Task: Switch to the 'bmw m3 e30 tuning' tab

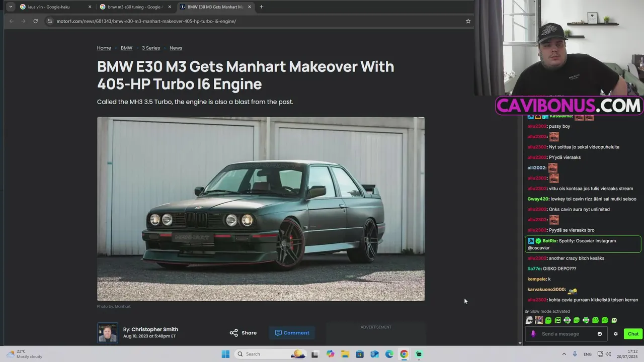Action: point(135,7)
